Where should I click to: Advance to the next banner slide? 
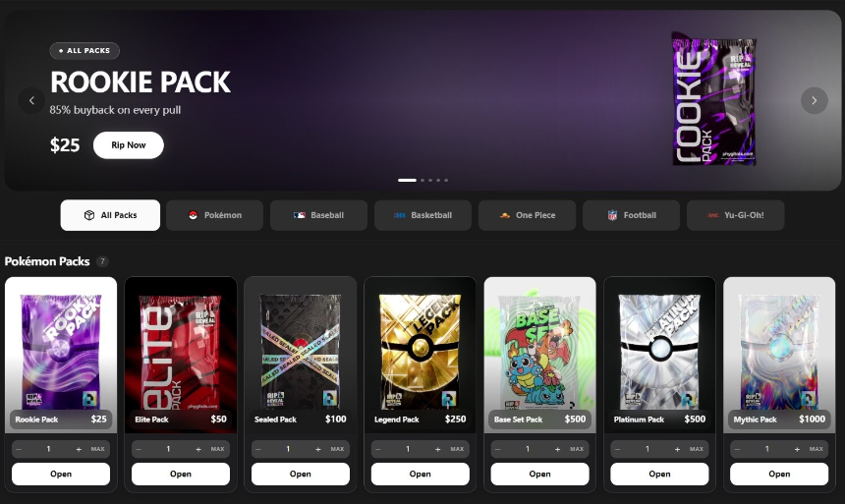[x=814, y=100]
